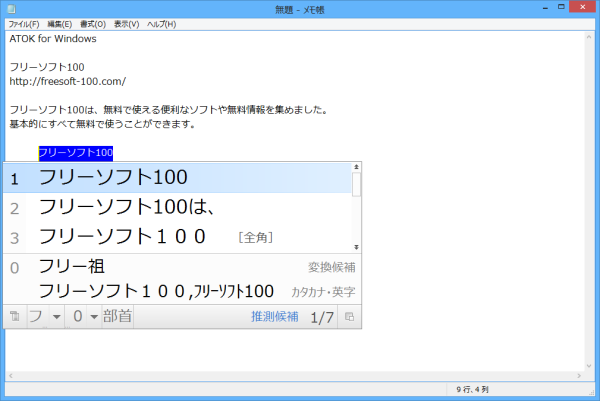Image resolution: width=600 pixels, height=401 pixels.
Task: Click Notepad horizontal scrollbar right arrow
Action: 579,376
